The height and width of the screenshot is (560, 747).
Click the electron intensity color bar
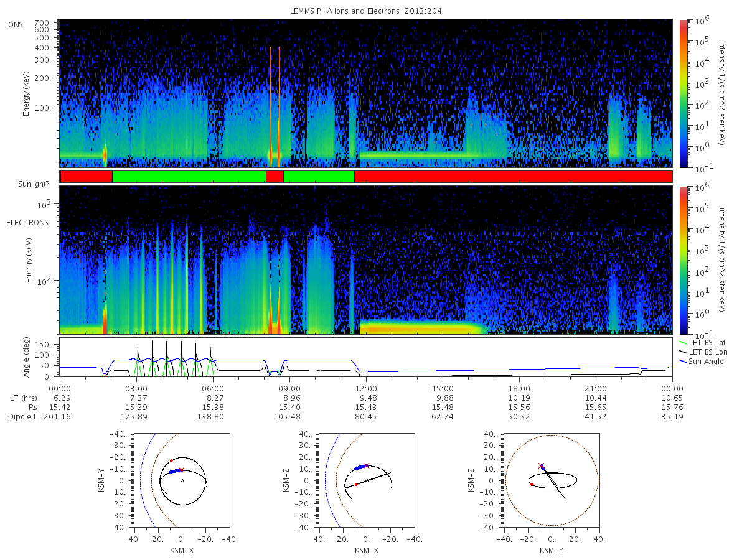point(684,259)
